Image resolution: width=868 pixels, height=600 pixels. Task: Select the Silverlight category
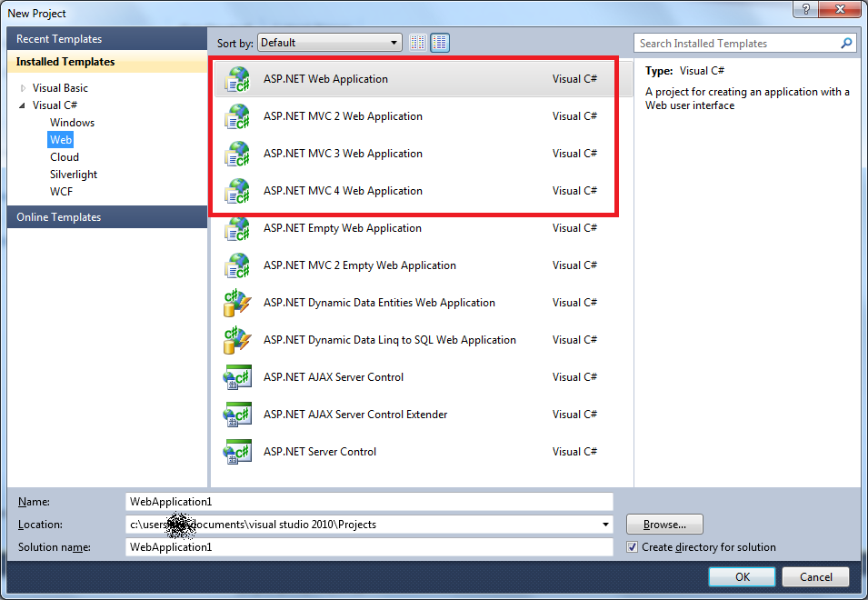pyautogui.click(x=74, y=175)
